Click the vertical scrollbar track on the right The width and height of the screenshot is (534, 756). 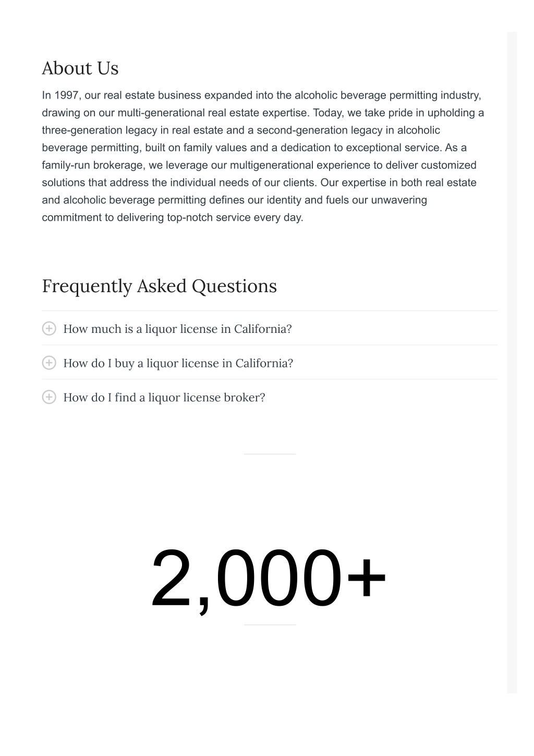pos(512,362)
